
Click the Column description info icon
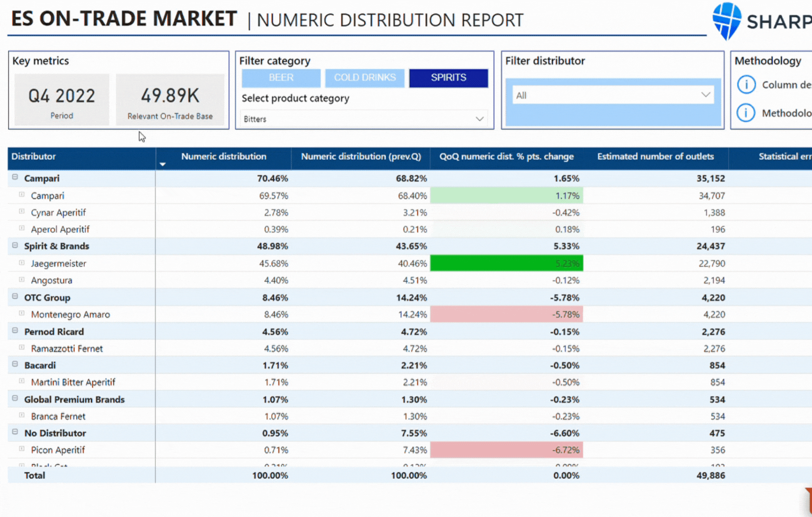coord(746,85)
